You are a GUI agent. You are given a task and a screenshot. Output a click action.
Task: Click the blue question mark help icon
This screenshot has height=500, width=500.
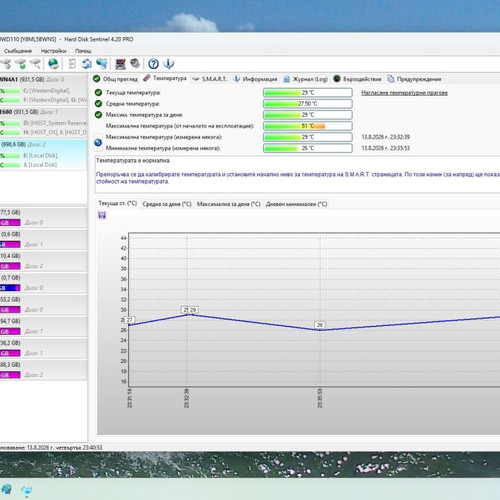(153, 64)
